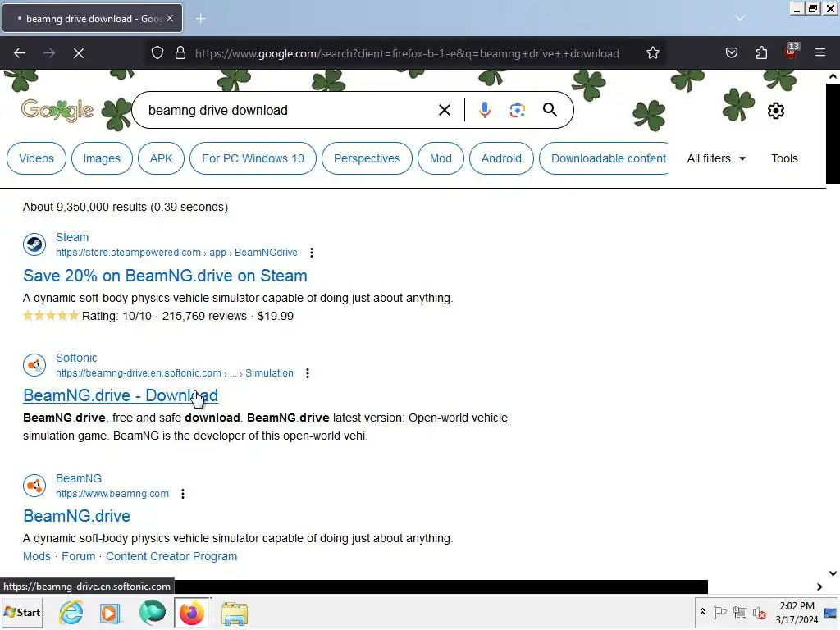Open a new tab with plus button

(x=200, y=19)
